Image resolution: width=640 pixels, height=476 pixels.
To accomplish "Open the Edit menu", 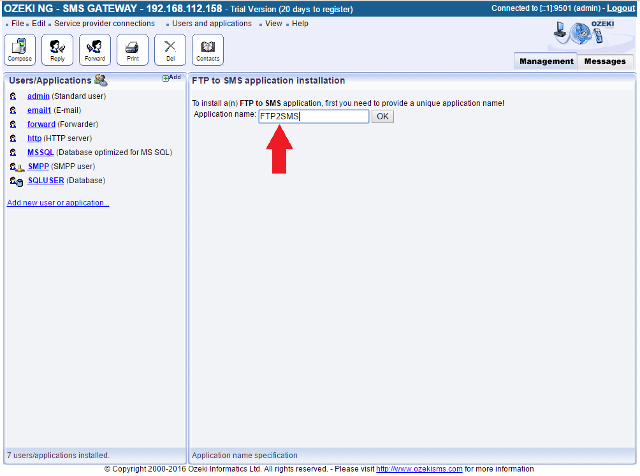I will (x=38, y=23).
